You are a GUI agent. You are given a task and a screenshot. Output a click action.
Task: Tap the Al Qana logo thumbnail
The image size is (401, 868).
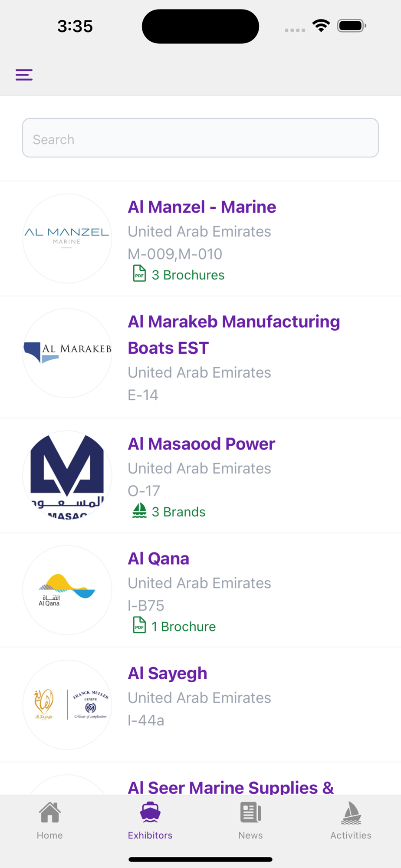67,590
